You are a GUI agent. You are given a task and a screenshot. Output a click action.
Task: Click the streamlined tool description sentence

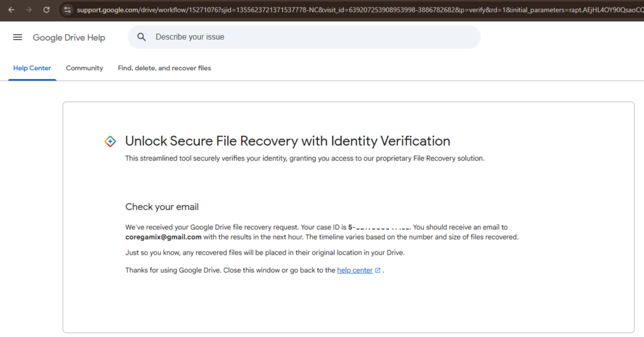coord(305,158)
